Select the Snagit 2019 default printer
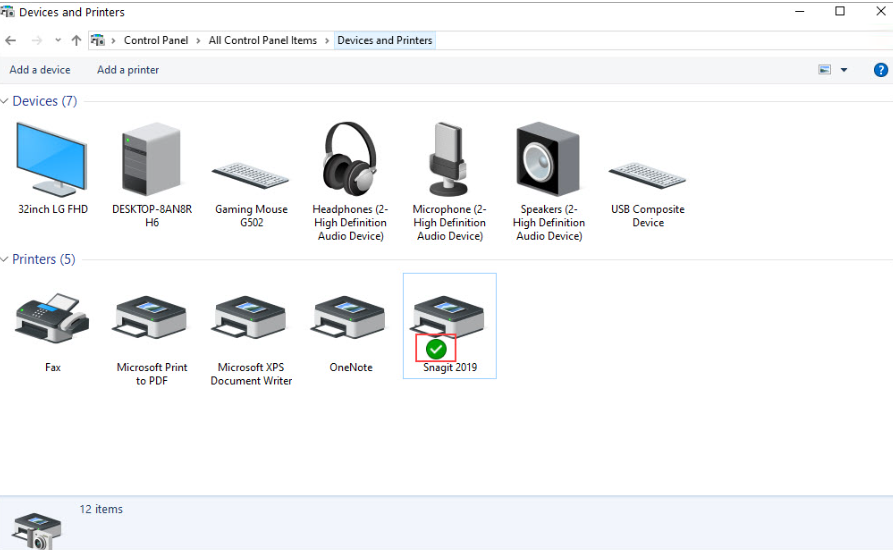The width and height of the screenshot is (893, 550). [449, 319]
